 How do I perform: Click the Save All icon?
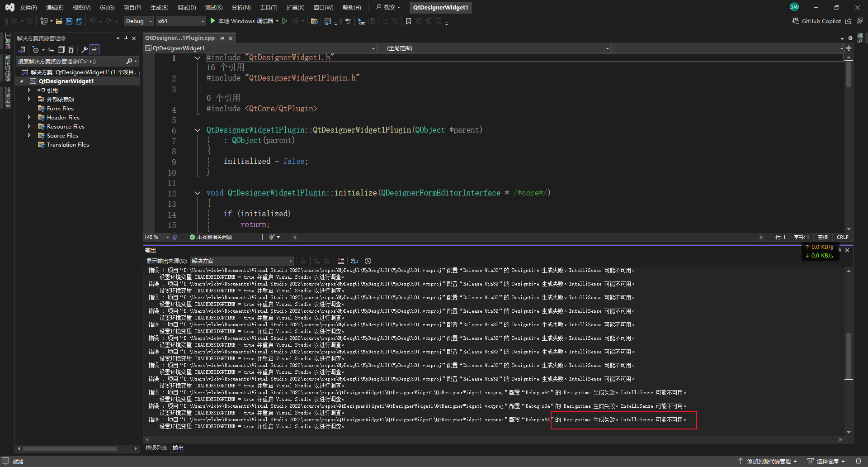point(79,21)
